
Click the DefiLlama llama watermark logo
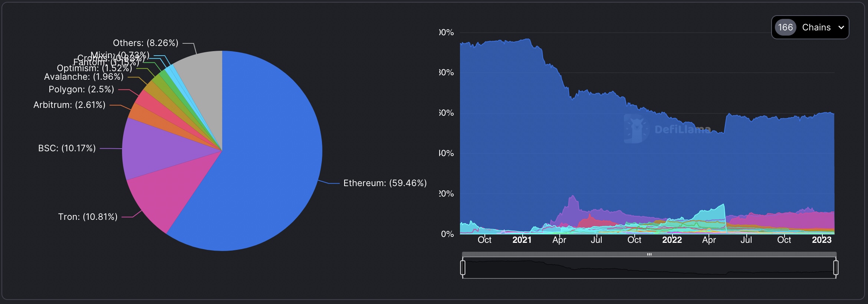(x=635, y=129)
